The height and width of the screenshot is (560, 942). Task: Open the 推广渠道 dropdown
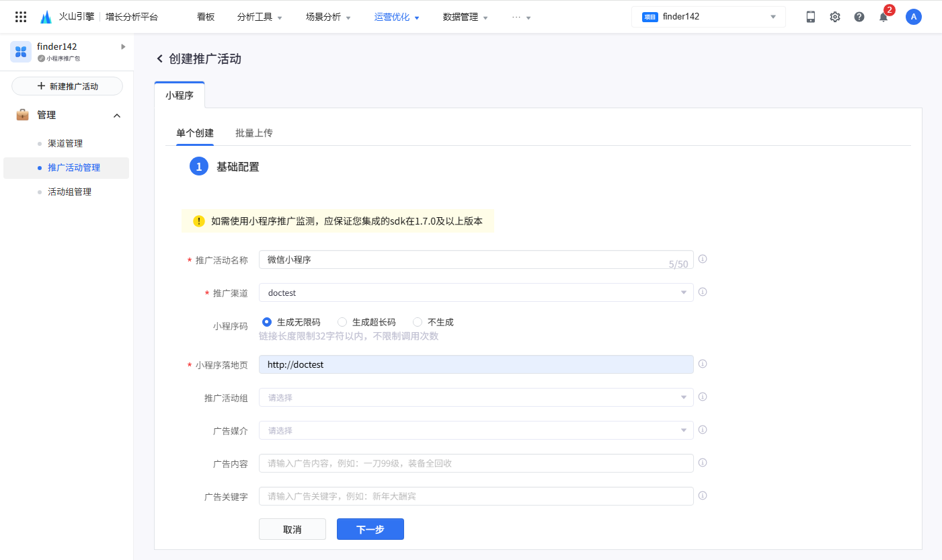click(475, 292)
